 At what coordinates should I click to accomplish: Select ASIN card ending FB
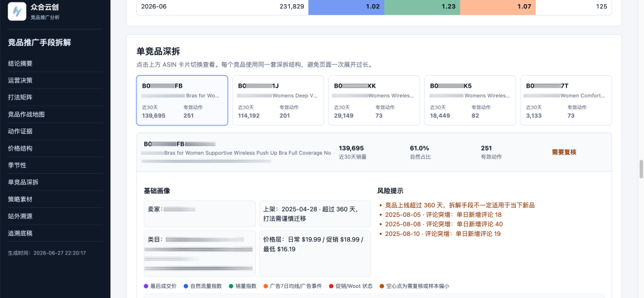[x=182, y=100]
